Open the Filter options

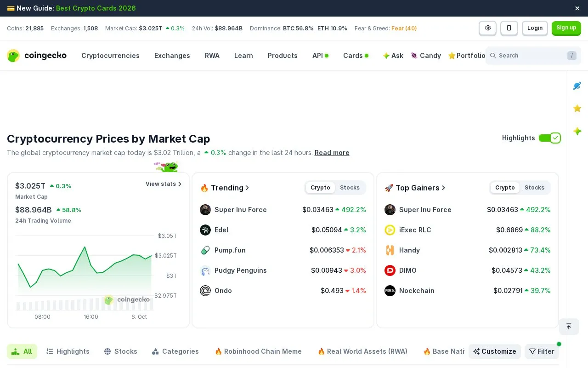[542, 351]
